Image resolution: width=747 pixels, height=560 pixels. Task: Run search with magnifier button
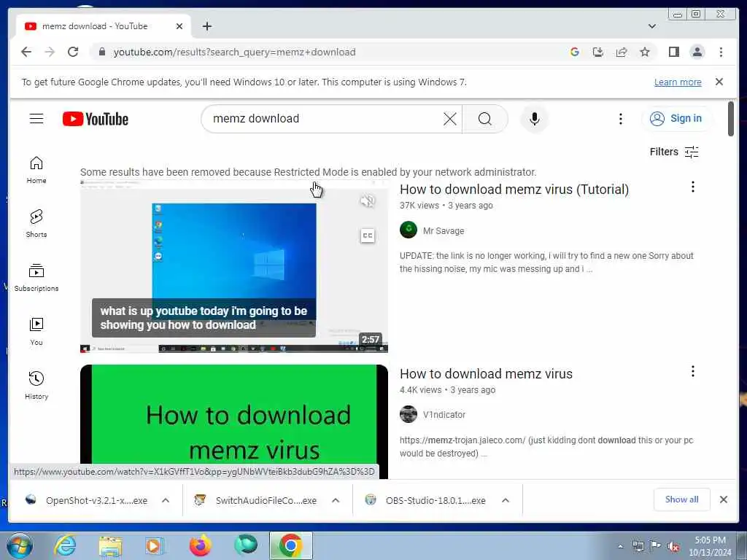[x=485, y=119]
